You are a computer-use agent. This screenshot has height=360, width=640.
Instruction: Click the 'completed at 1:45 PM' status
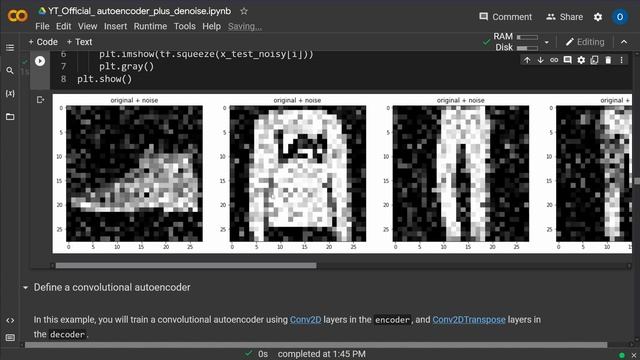322,354
